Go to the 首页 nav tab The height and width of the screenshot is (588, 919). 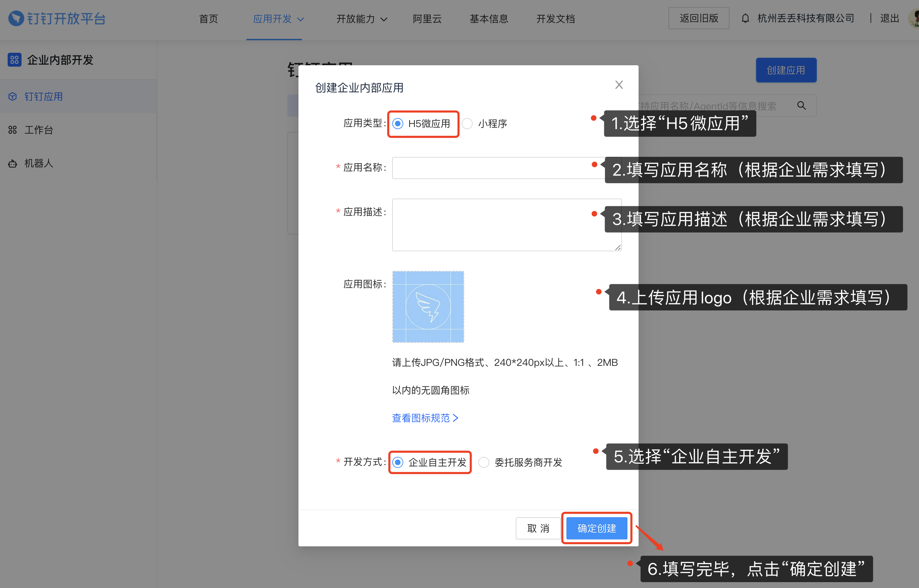[x=208, y=19]
